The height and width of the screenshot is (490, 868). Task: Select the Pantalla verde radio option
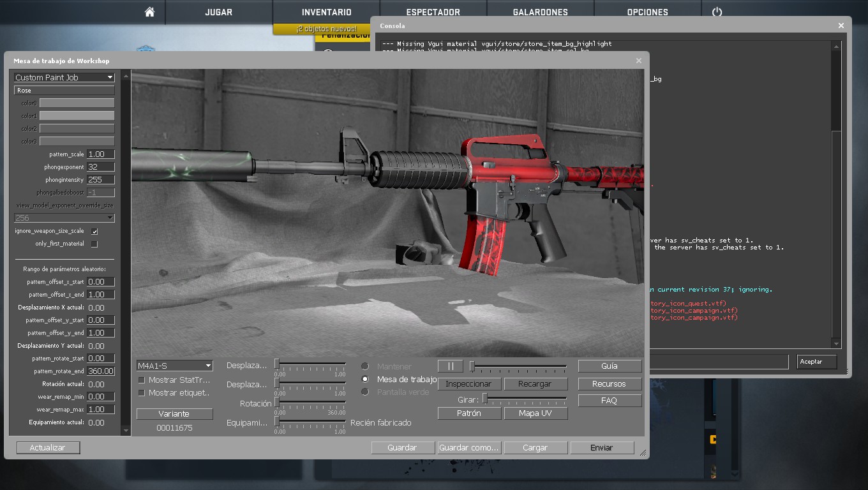[365, 392]
